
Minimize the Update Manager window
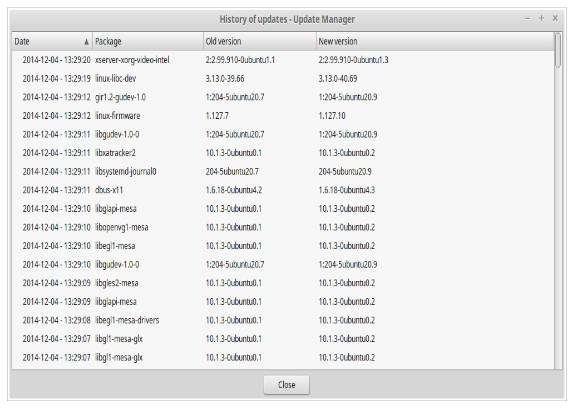click(x=528, y=18)
